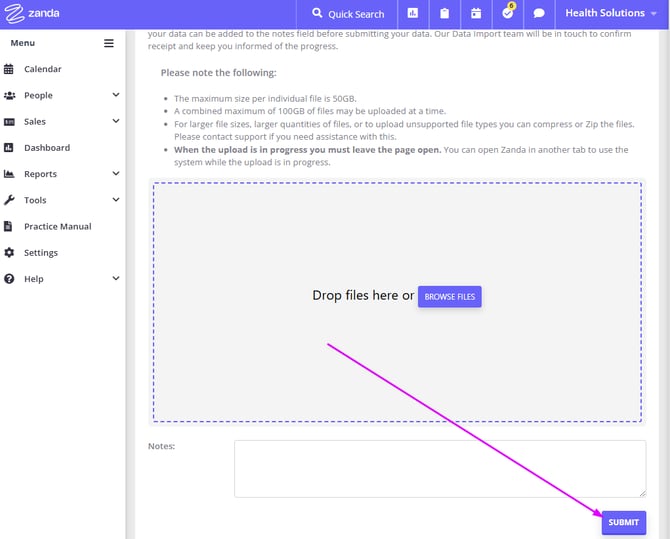Open the messages chat bubble icon
The image size is (670, 539).
pyautogui.click(x=539, y=14)
